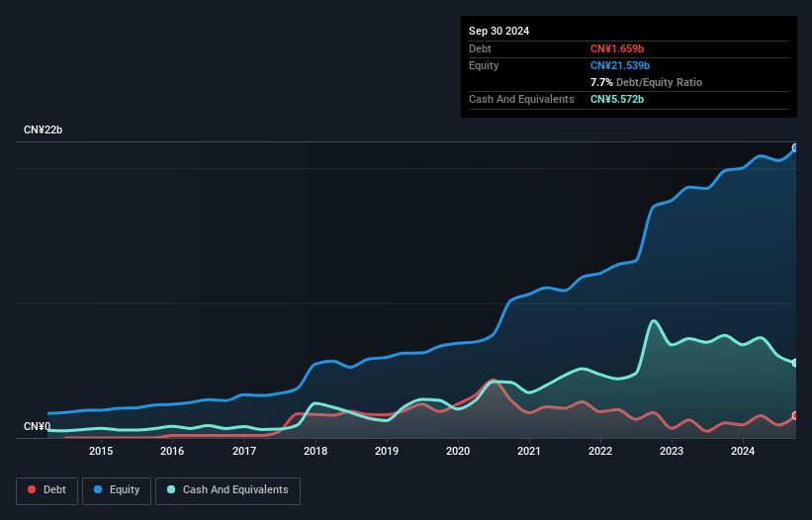
Task: Click the 2022 x-axis label
Action: pyautogui.click(x=600, y=451)
